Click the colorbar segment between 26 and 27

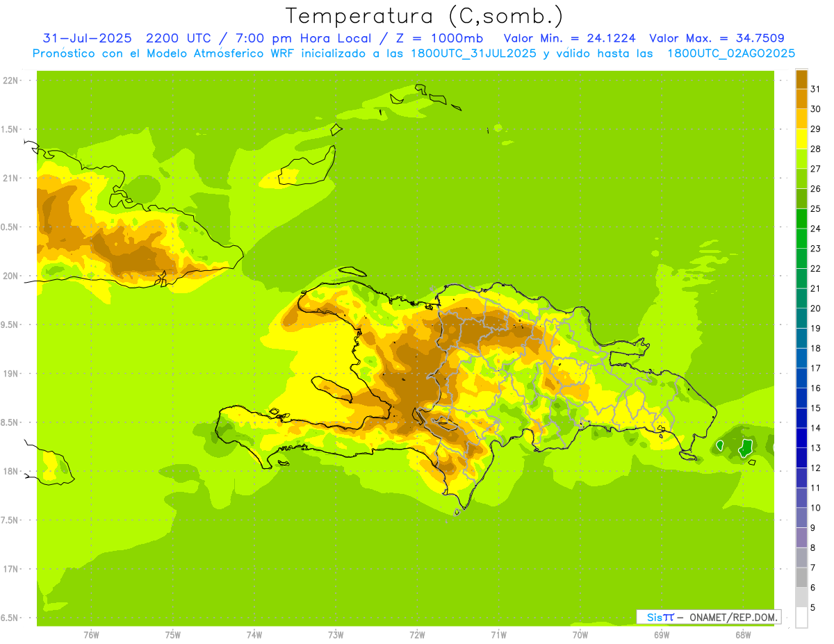coord(801,179)
